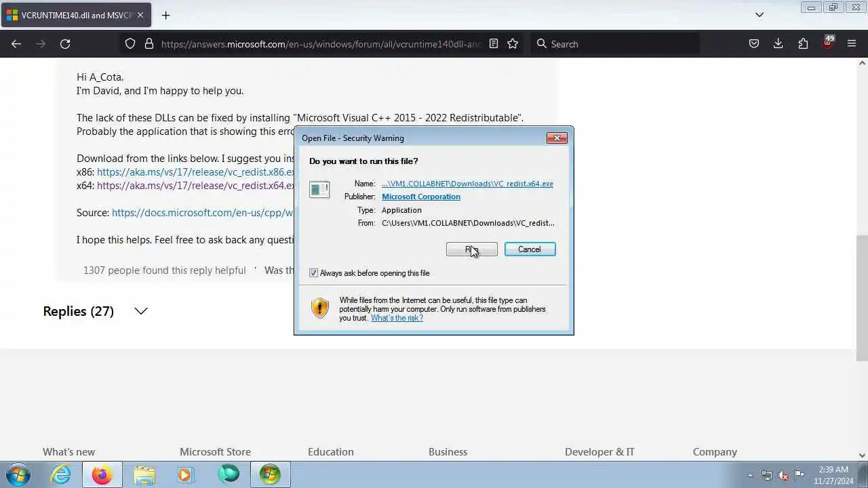The height and width of the screenshot is (488, 868).
Task: Click the URL address field
Action: click(x=321, y=44)
